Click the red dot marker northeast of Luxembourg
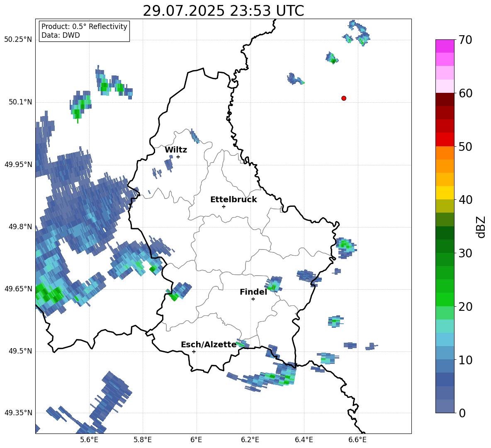The image size is (491, 448). point(343,98)
